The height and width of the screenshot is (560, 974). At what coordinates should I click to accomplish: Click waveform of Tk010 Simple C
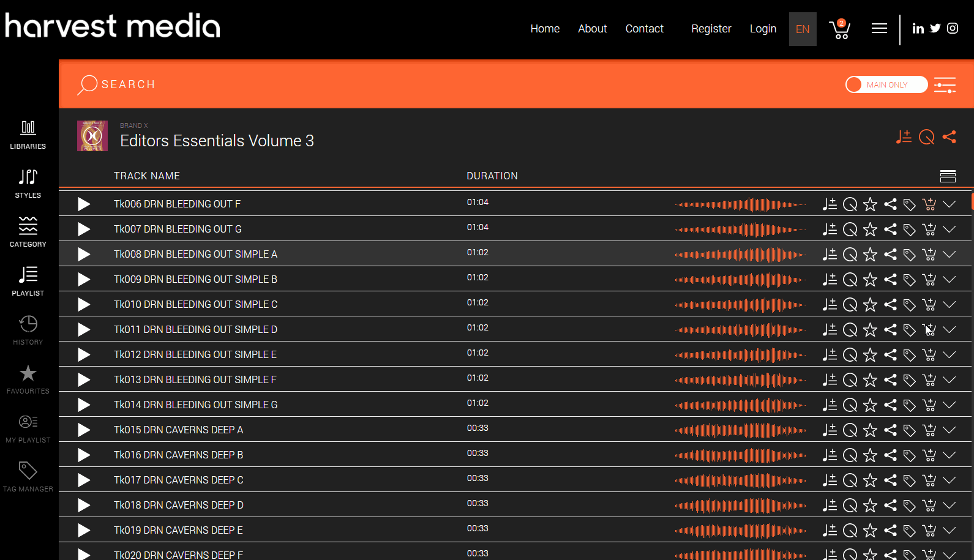pyautogui.click(x=740, y=305)
